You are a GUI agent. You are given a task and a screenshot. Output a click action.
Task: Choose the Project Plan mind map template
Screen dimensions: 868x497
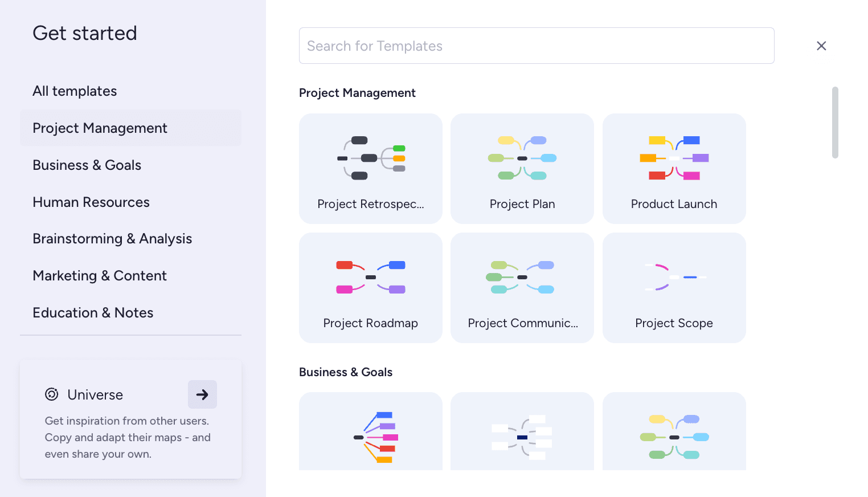coord(522,169)
